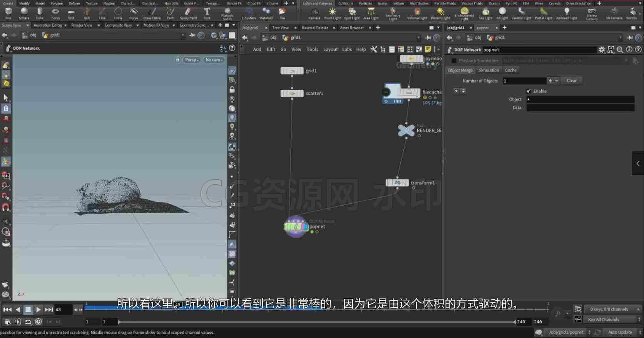Open the parameter pane gear menu

[602, 50]
